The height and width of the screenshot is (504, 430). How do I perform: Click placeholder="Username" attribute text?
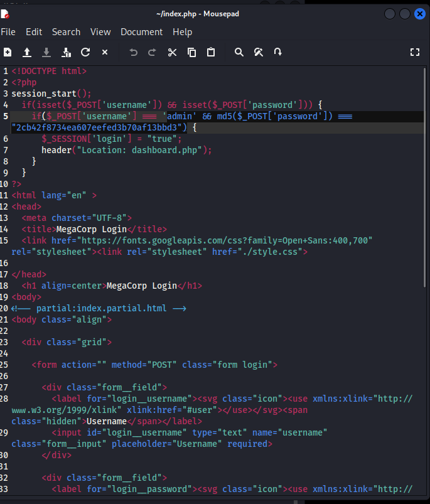click(167, 444)
